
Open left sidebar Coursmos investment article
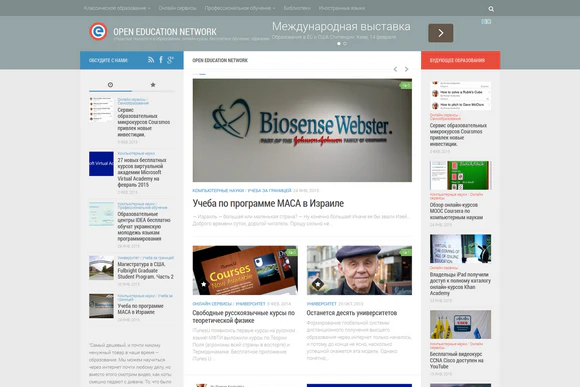(144, 122)
